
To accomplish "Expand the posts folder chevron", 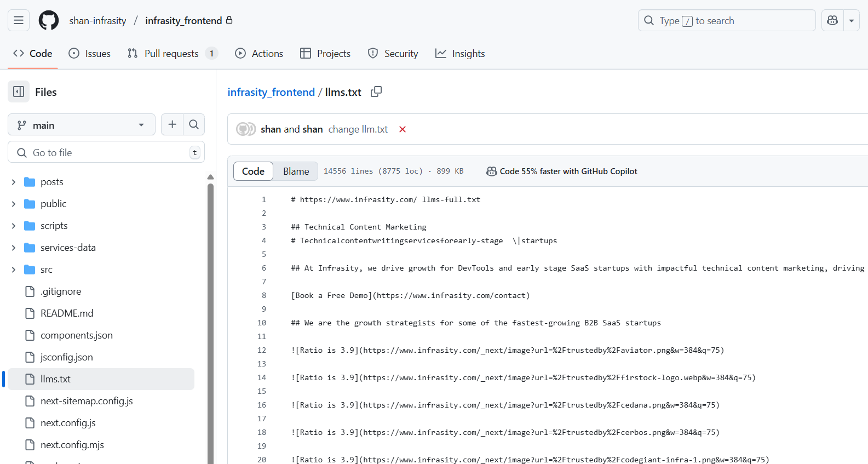I will point(14,182).
